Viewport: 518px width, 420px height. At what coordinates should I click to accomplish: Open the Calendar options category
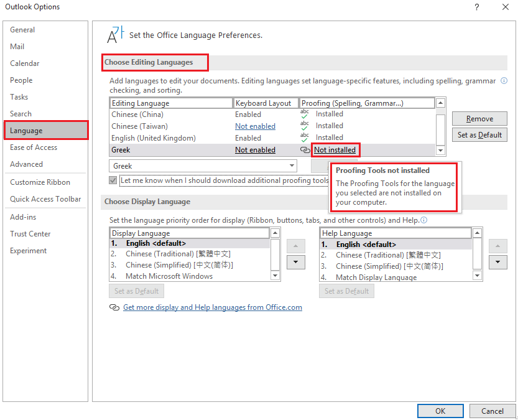24,63
